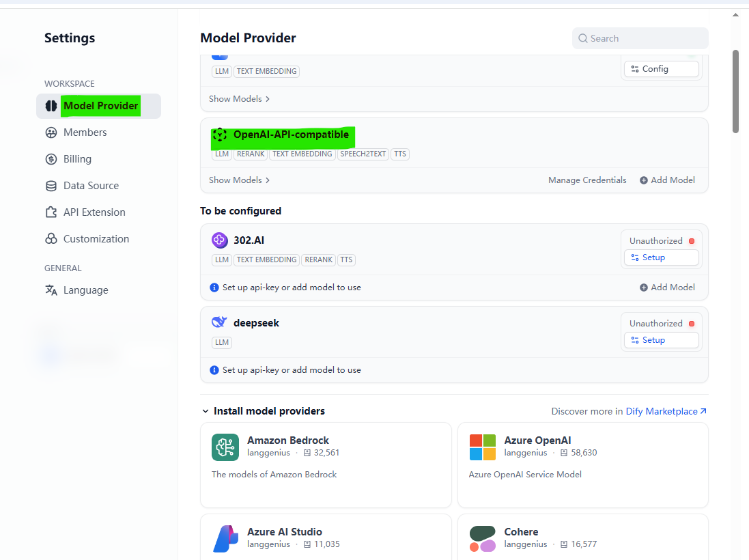
Task: Open the Cohere provider card
Action: point(583,537)
